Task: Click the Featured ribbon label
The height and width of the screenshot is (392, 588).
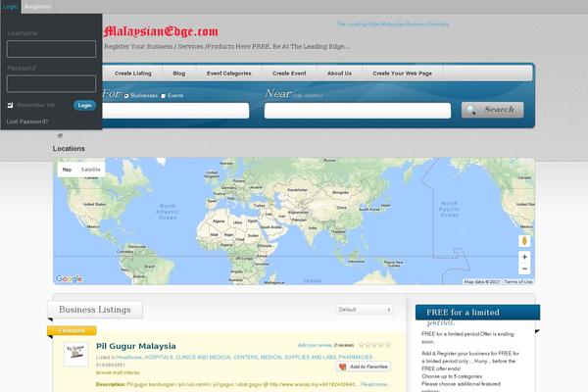Action: pos(72,330)
